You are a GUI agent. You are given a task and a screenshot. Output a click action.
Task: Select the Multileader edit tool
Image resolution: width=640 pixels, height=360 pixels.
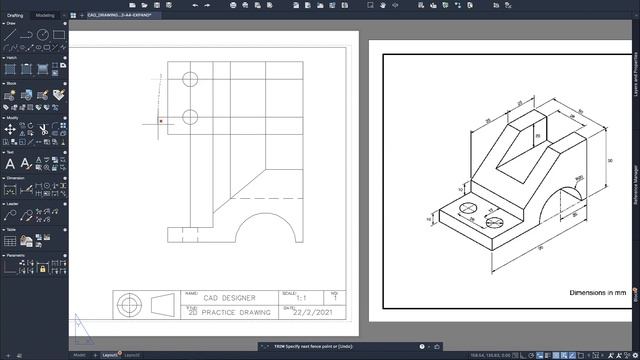tap(26, 215)
